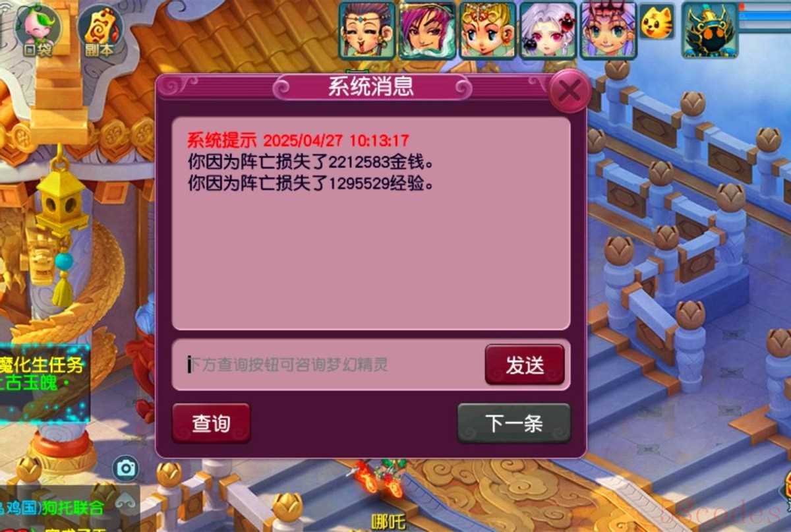Focus the 梦幻精灵 query input field
This screenshot has width=791, height=532.
[328, 365]
